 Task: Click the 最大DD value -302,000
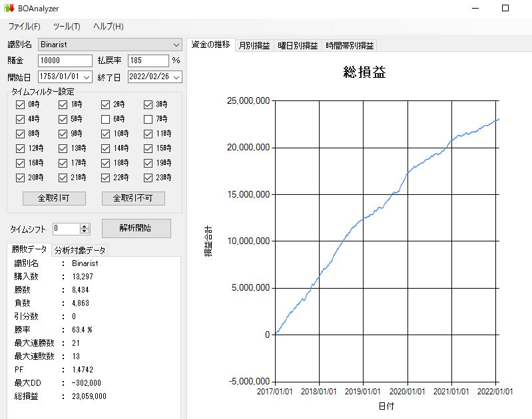[x=86, y=383]
